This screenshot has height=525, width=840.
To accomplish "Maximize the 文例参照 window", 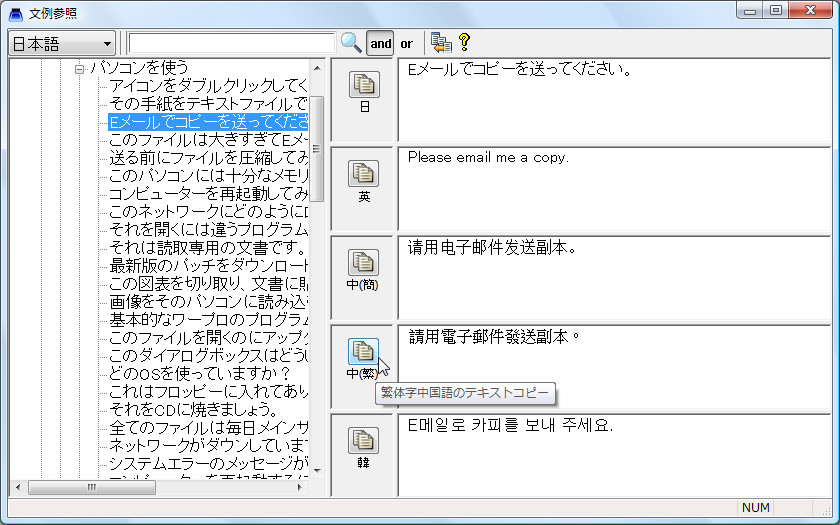I will [775, 11].
